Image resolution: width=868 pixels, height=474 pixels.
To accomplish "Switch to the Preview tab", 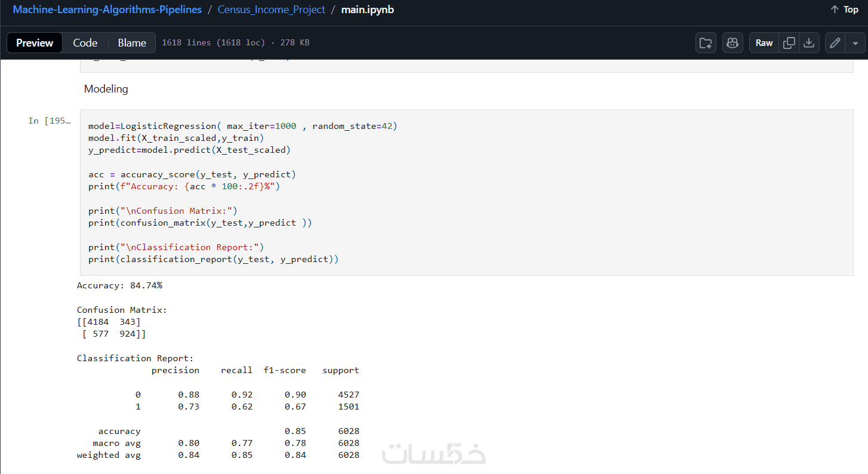I will pos(35,43).
